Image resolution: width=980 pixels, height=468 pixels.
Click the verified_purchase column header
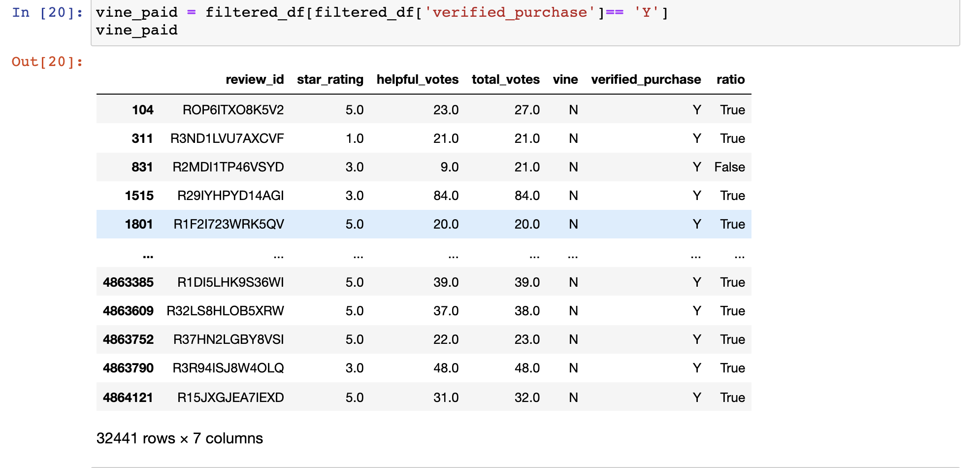point(646,79)
